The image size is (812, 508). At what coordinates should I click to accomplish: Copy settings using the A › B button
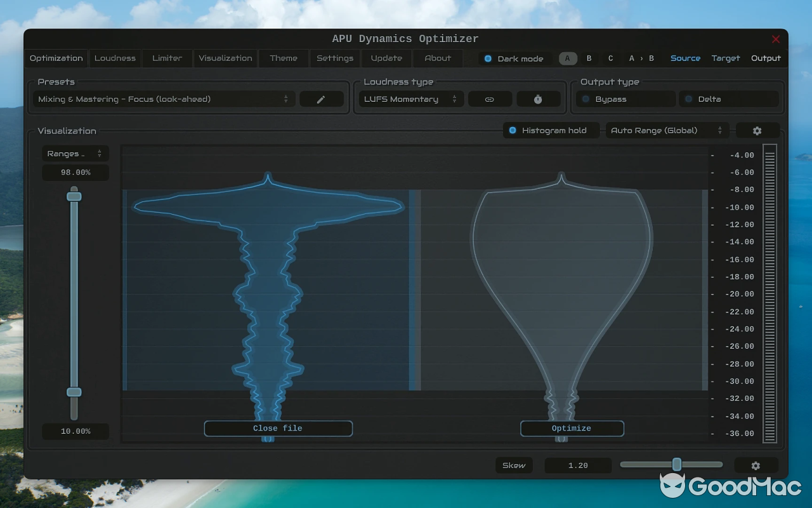tap(641, 58)
